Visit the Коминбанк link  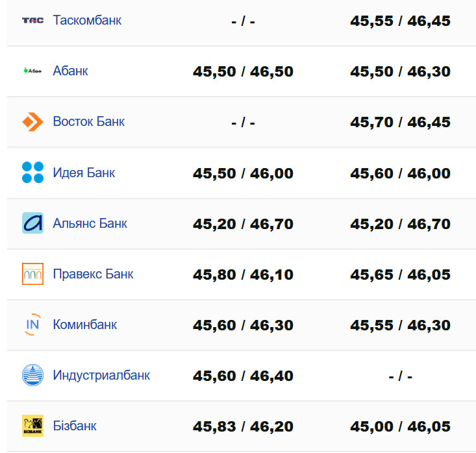click(84, 324)
